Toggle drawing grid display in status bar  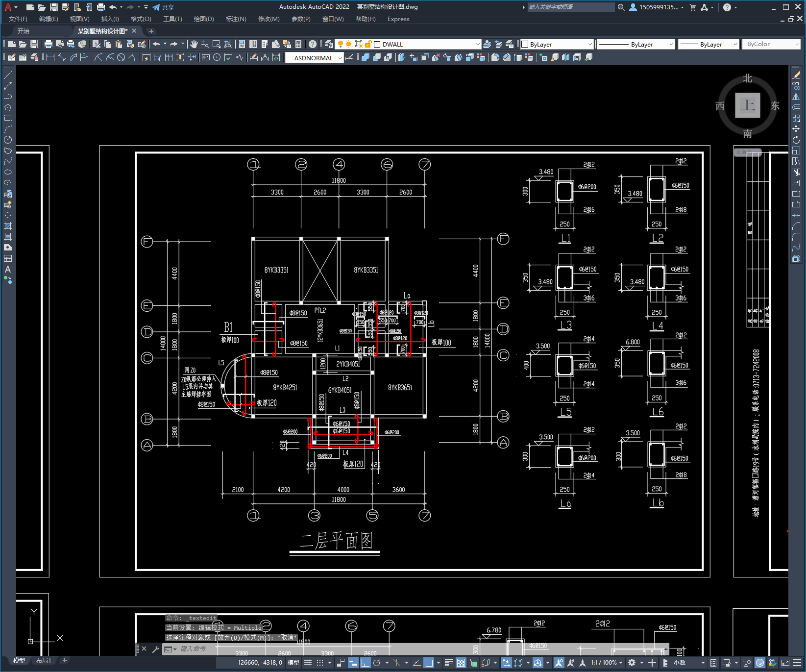coord(308,663)
